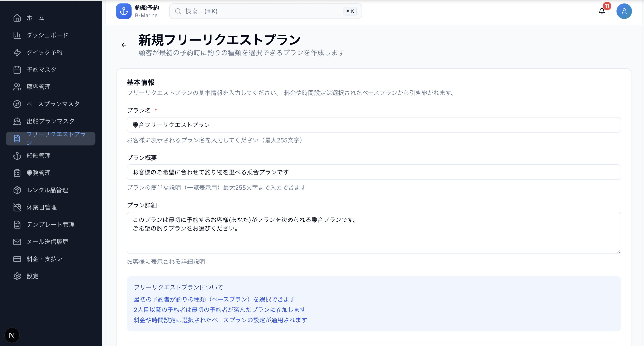
Task: Click the home icon in sidebar
Action: pos(17,18)
